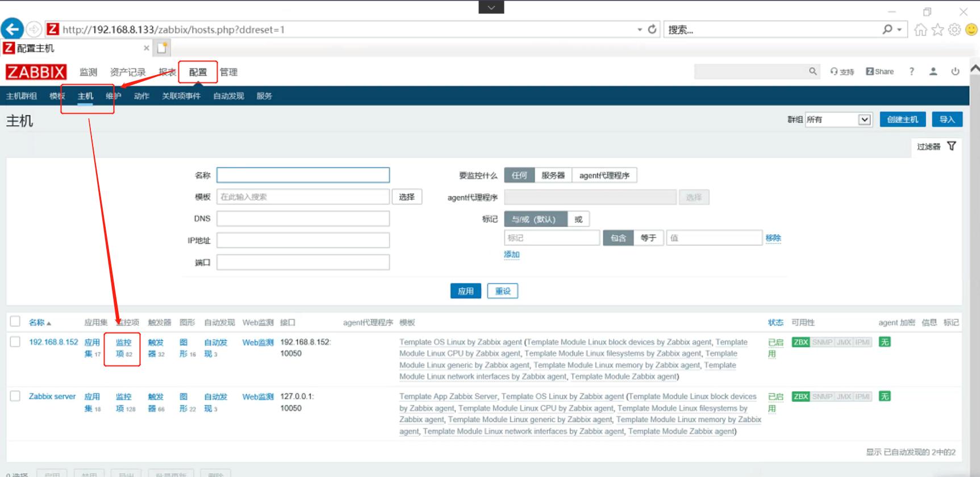Screen dimensions: 980x477
Task: Click the ZABBIX logo
Action: tap(36, 72)
